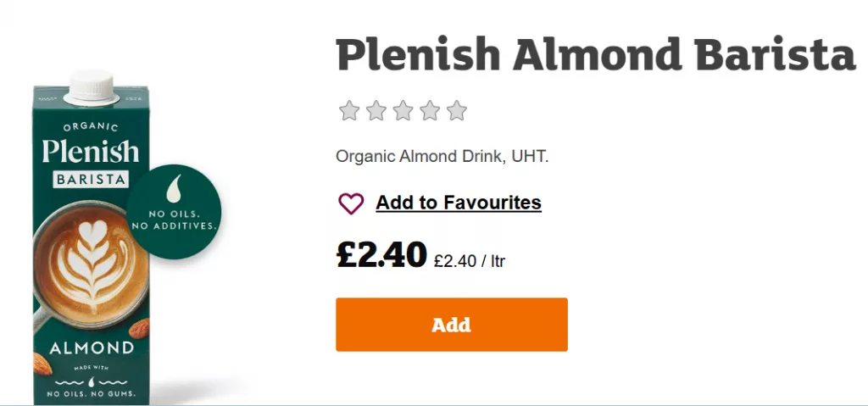Click the ALMOND text on carton
This screenshot has width=868, height=406.
(x=91, y=348)
